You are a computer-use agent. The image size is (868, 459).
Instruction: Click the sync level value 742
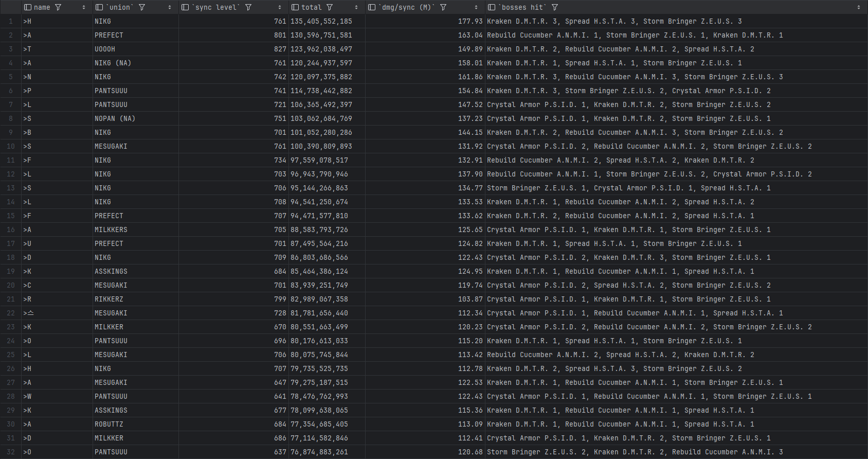tap(280, 77)
